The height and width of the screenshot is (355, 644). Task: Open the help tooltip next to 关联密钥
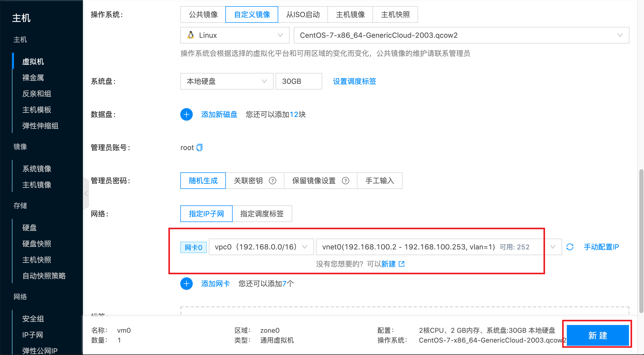click(x=273, y=181)
